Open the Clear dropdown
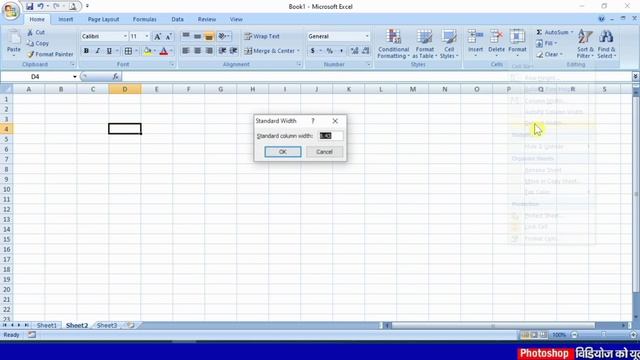The height and width of the screenshot is (360, 640). click(549, 54)
